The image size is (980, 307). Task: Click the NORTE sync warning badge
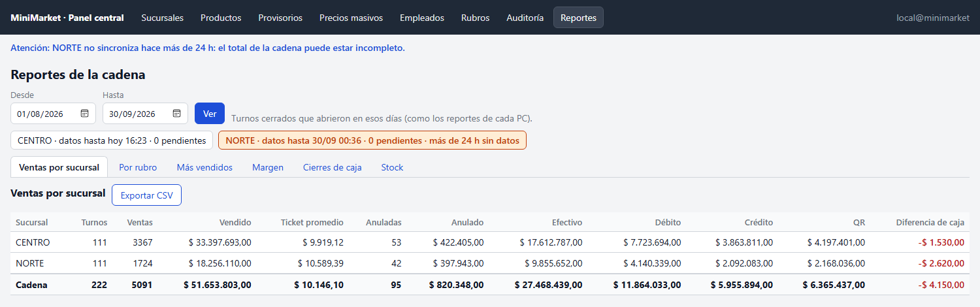pyautogui.click(x=372, y=140)
